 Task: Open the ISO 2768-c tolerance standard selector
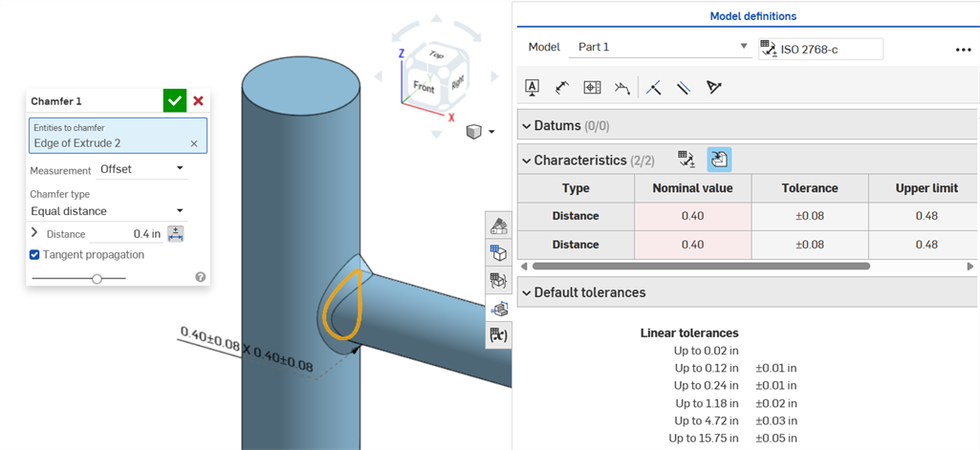[x=821, y=49]
